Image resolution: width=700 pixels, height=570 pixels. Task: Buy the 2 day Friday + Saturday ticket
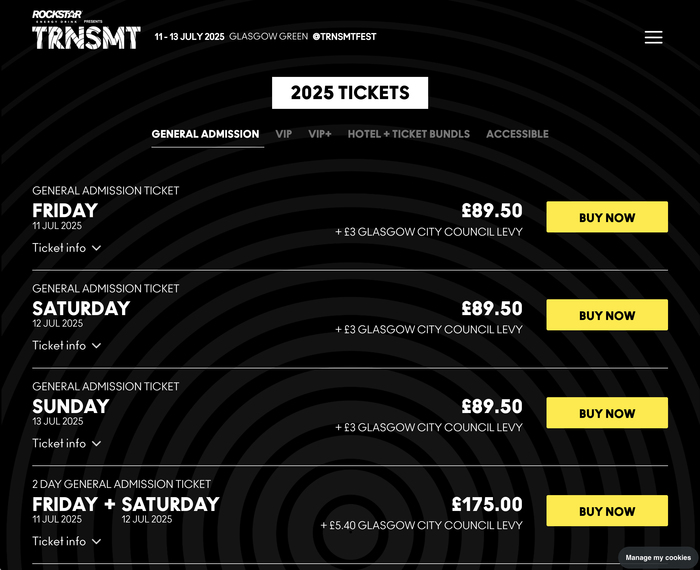[606, 511]
